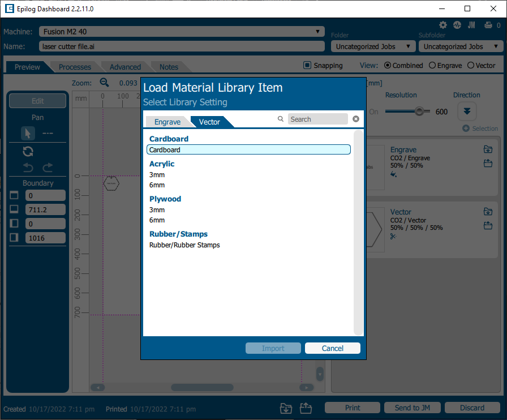Open the Machine dropdown showing Fusion M2 40
Image resolution: width=507 pixels, height=420 pixels.
[x=181, y=32]
